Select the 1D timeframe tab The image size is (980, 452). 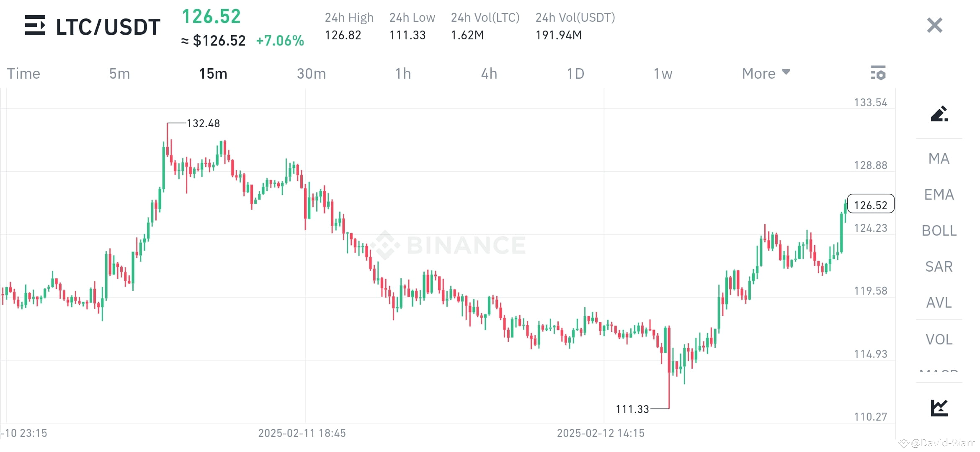click(x=576, y=73)
